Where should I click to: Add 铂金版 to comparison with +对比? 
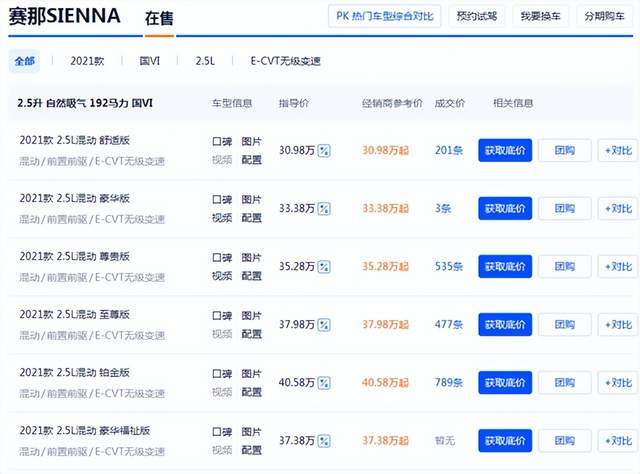[617, 382]
